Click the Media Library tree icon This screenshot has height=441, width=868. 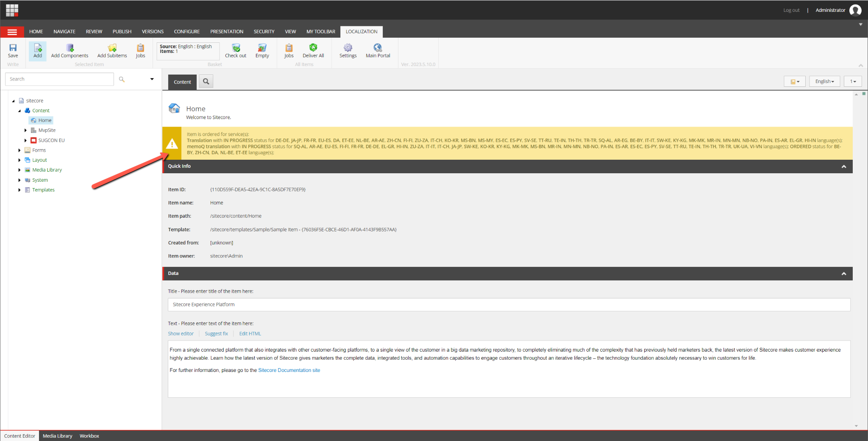pyautogui.click(x=28, y=170)
